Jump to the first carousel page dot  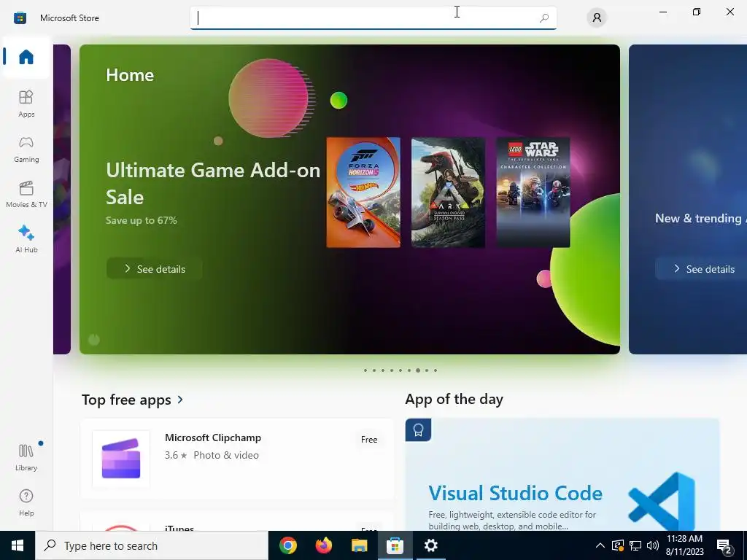(365, 370)
